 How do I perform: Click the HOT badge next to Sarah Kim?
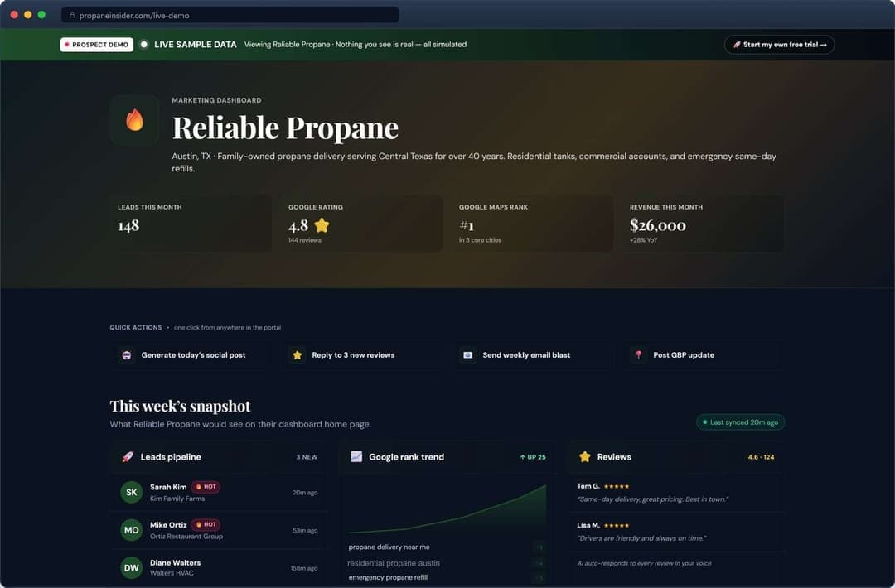click(x=206, y=486)
